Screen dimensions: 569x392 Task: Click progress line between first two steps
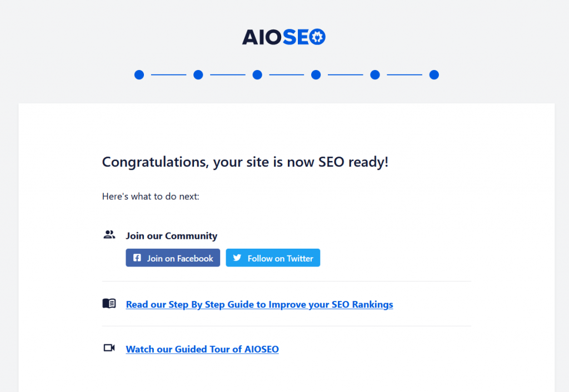tap(169, 75)
